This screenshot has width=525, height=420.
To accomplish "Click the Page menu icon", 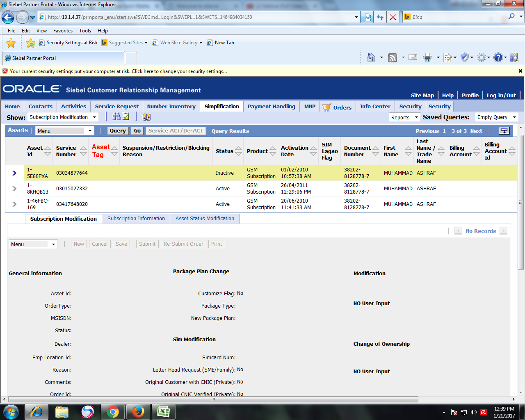I will pyautogui.click(x=447, y=58).
